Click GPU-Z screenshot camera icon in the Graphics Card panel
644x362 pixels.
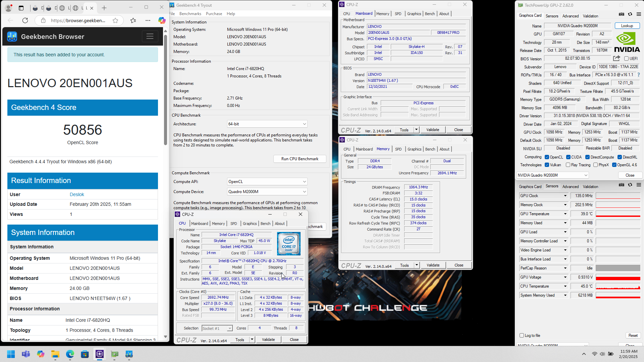622,14
